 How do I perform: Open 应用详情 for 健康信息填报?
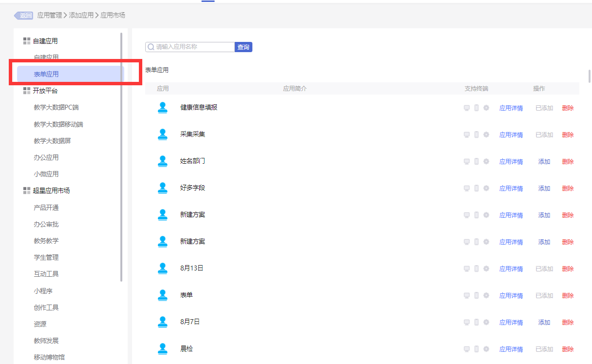pyautogui.click(x=511, y=108)
